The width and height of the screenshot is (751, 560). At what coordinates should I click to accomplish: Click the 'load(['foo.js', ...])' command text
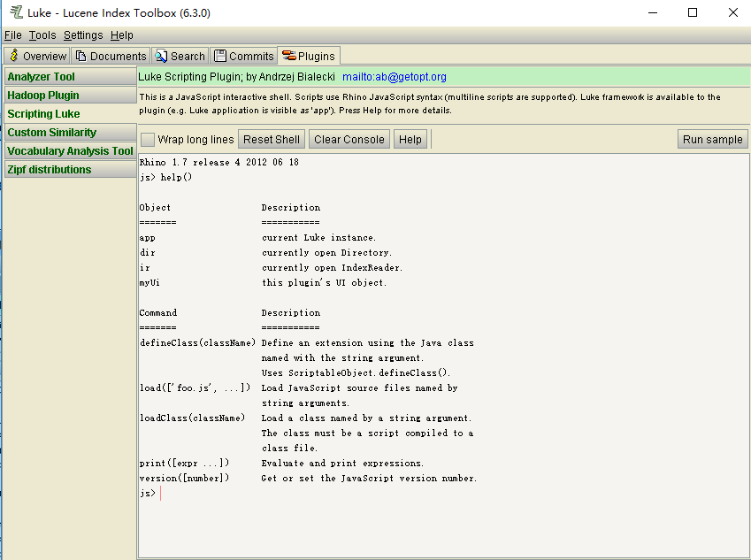pos(195,388)
